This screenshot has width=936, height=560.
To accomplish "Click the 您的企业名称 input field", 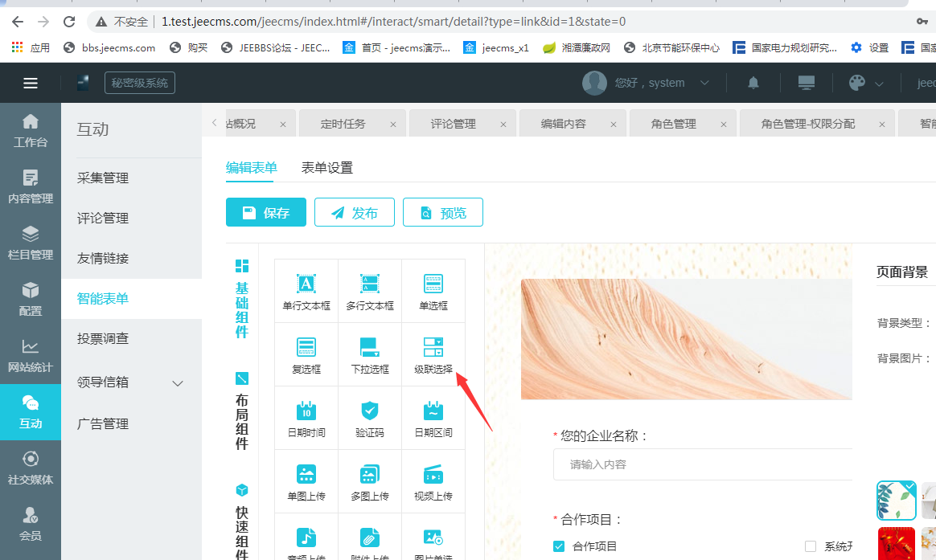I will 703,464.
